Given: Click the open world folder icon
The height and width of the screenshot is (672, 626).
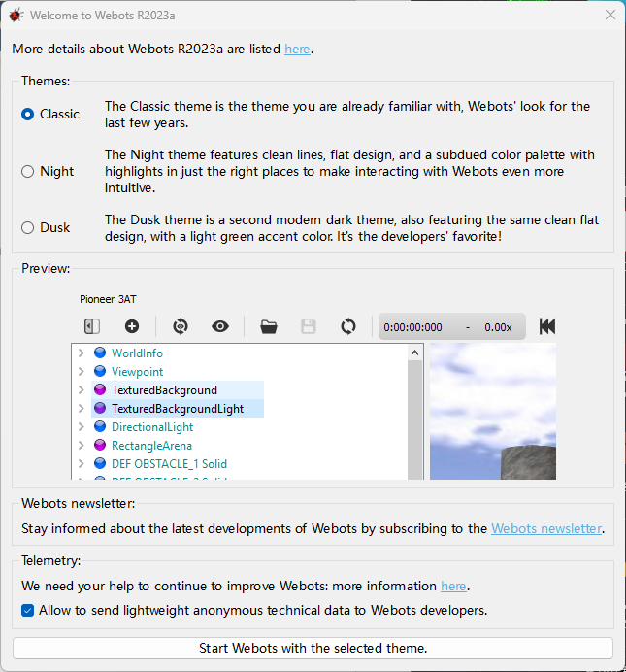Looking at the screenshot, I should point(269,326).
